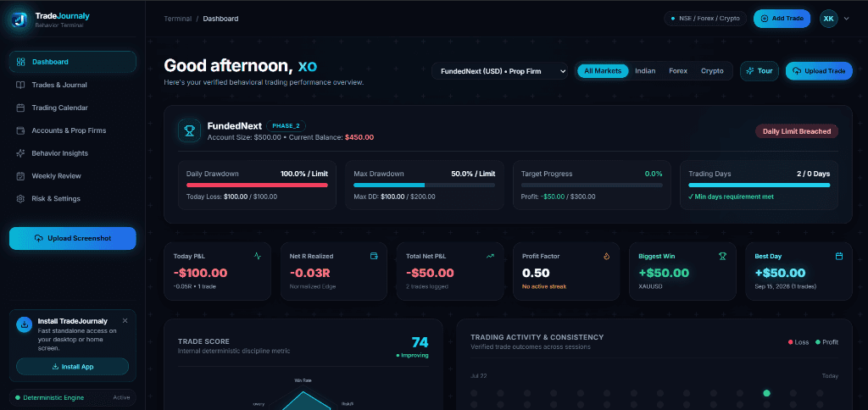
Task: Click the Trading Days progress bar
Action: [759, 185]
